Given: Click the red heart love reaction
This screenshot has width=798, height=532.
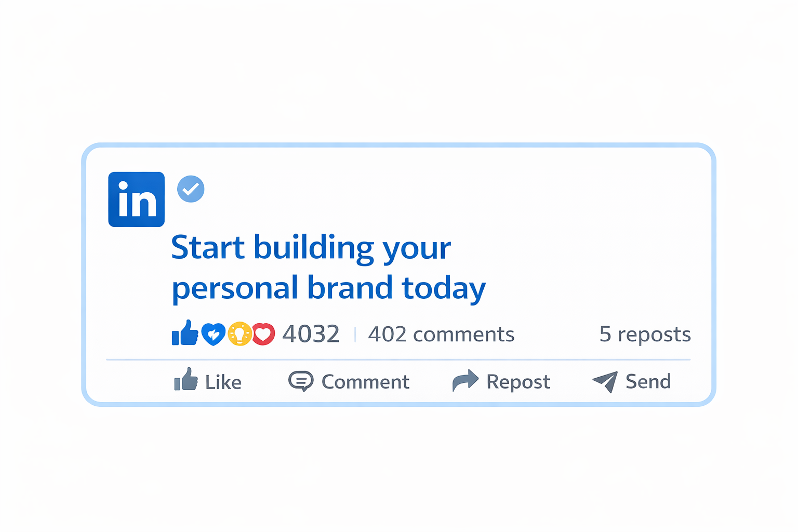Looking at the screenshot, I should pyautogui.click(x=263, y=334).
